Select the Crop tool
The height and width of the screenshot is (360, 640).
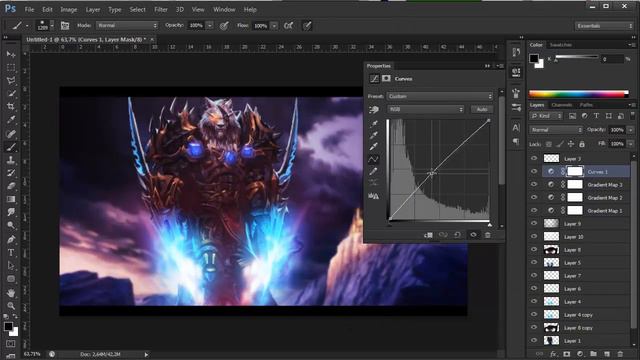[11, 107]
